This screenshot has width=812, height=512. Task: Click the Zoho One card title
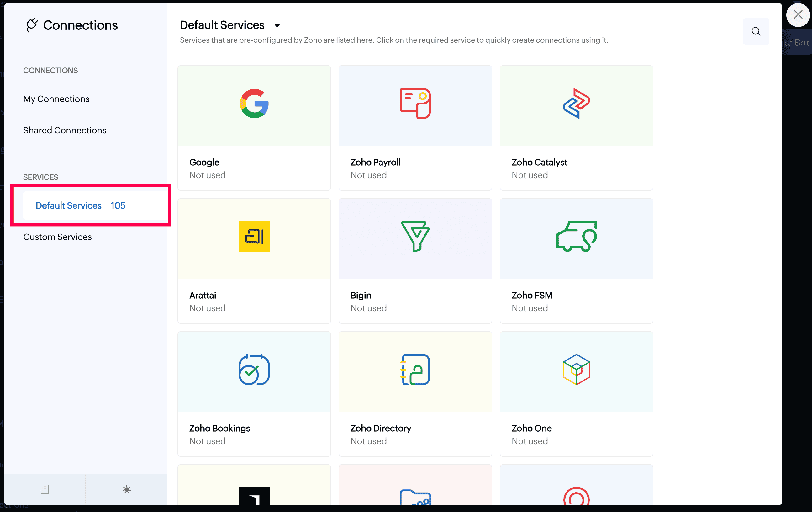coord(531,428)
